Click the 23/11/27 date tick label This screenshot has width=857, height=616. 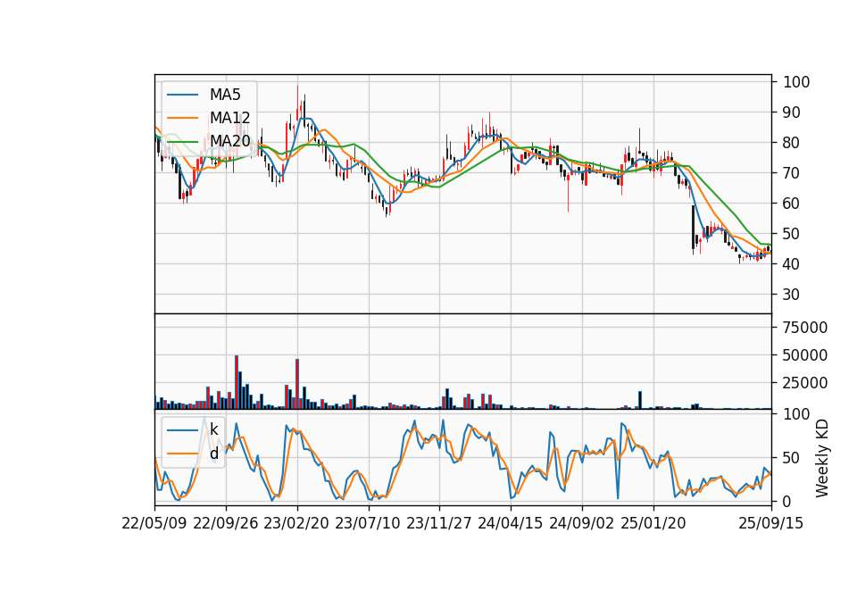[439, 523]
